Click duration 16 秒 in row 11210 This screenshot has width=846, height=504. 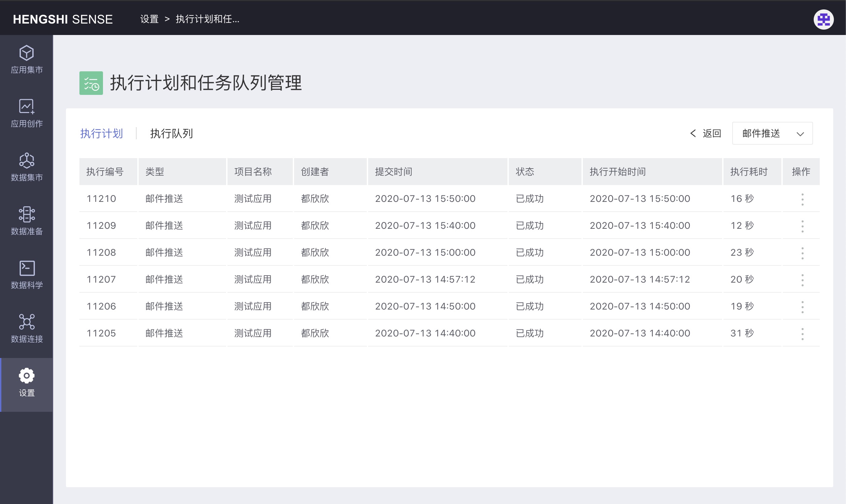pos(742,199)
